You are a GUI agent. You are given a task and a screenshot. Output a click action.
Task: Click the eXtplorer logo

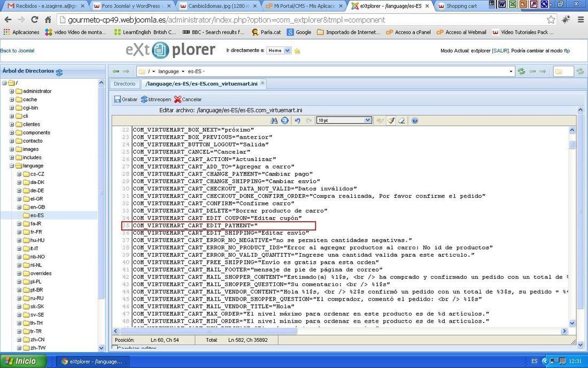[170, 50]
